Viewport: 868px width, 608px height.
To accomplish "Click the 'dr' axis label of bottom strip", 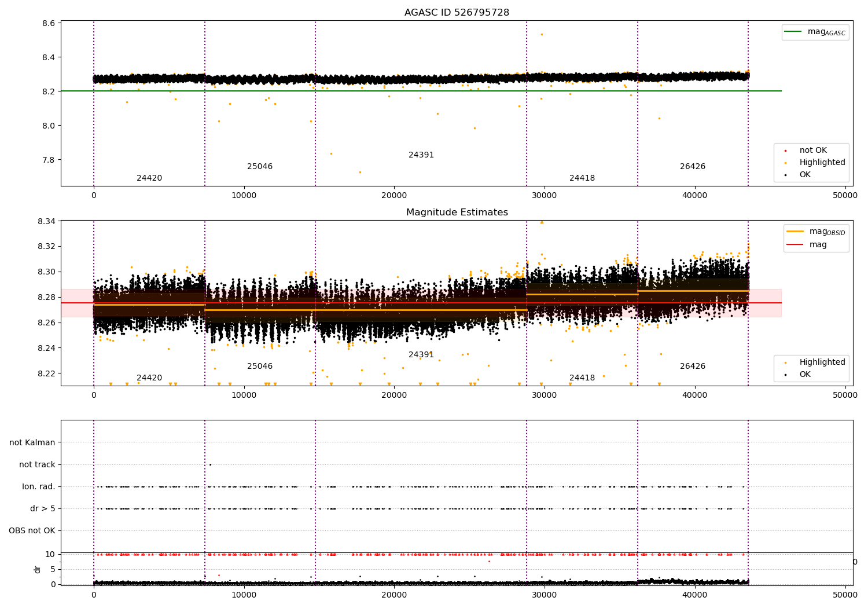I will click(38, 569).
